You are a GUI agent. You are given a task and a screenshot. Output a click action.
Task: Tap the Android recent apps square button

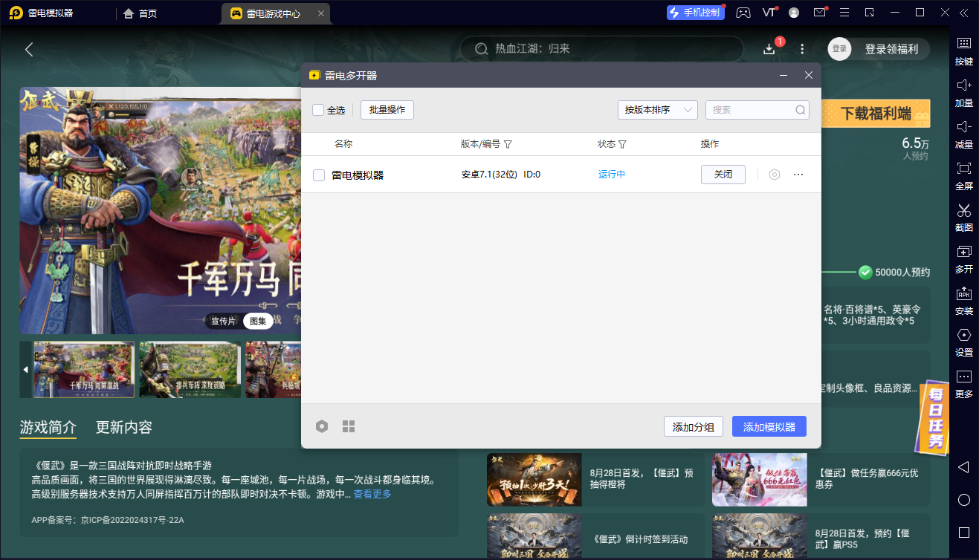click(x=963, y=533)
